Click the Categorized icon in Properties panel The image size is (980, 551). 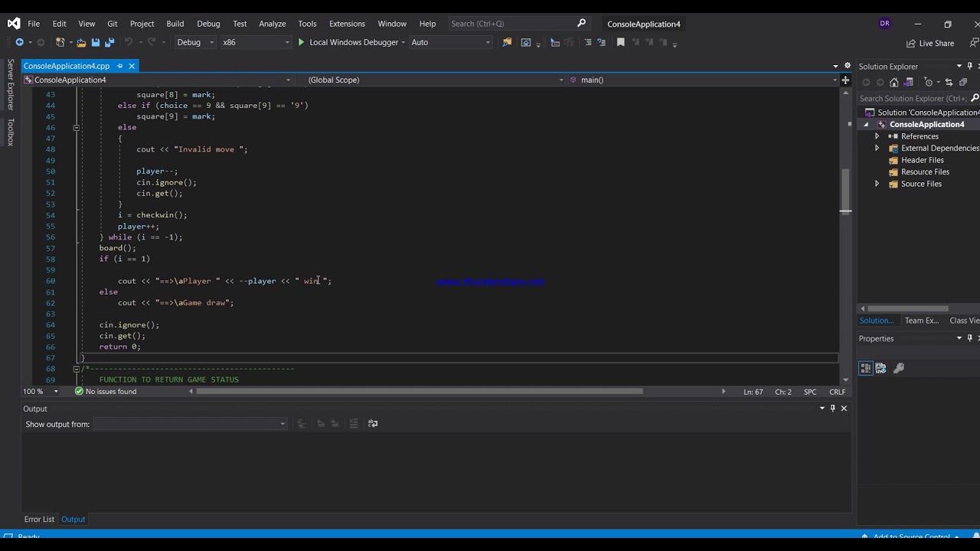coord(866,368)
